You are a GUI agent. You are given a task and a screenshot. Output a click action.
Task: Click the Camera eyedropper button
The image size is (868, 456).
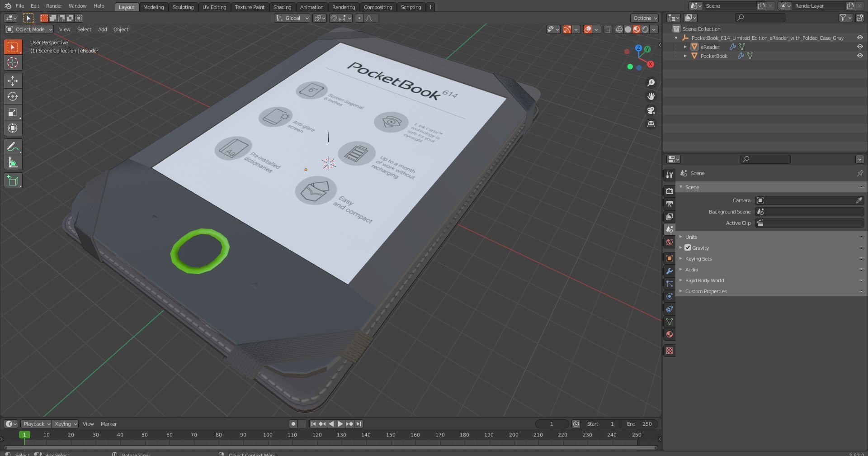tap(859, 200)
